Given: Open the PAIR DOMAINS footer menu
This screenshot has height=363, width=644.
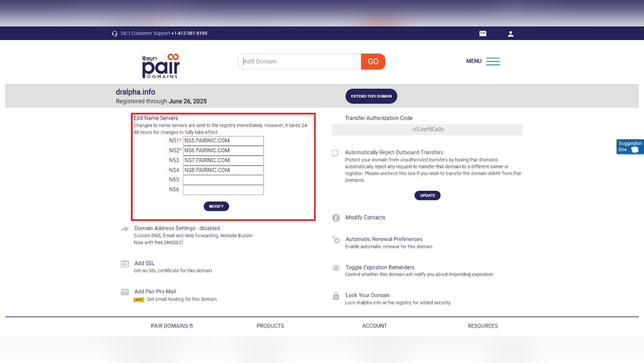Looking at the screenshot, I should tap(172, 326).
